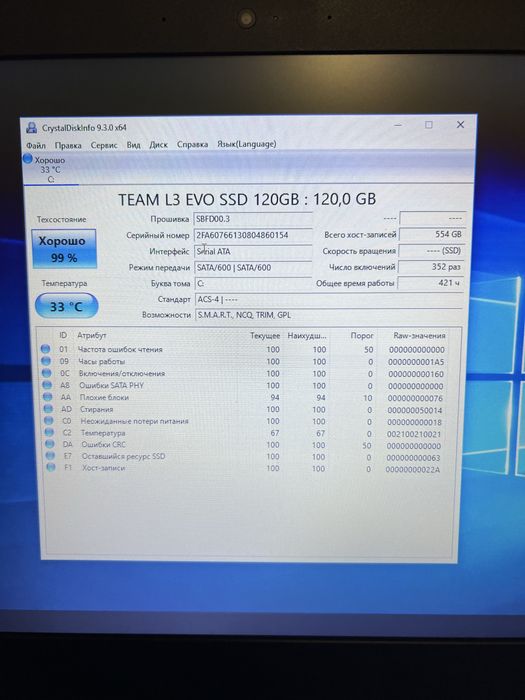Screen dimensions: 525x700
Task: Minimize the CrystalDiskInfo window
Action: click(x=398, y=125)
